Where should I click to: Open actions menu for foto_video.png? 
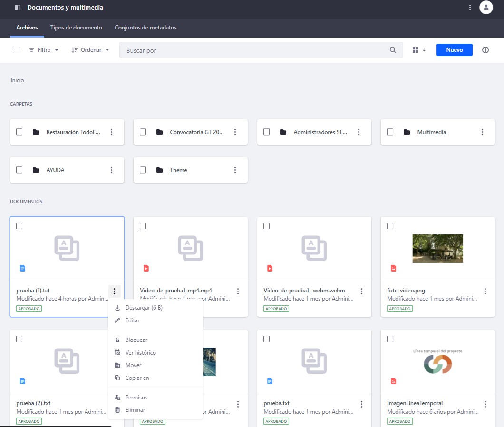(x=485, y=291)
